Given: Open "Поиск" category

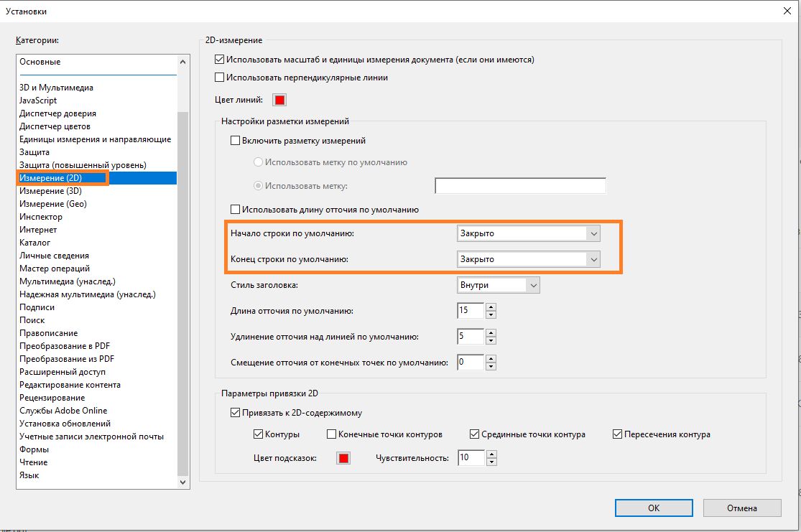Looking at the screenshot, I should pos(32,320).
